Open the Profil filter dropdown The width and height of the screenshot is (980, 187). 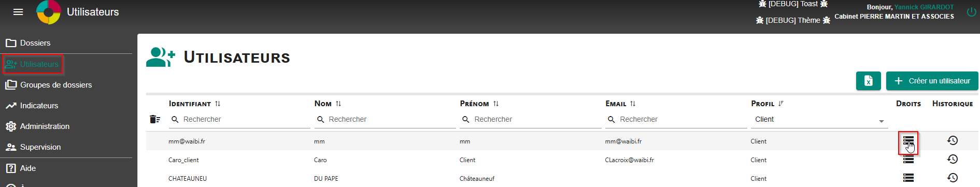click(819, 120)
